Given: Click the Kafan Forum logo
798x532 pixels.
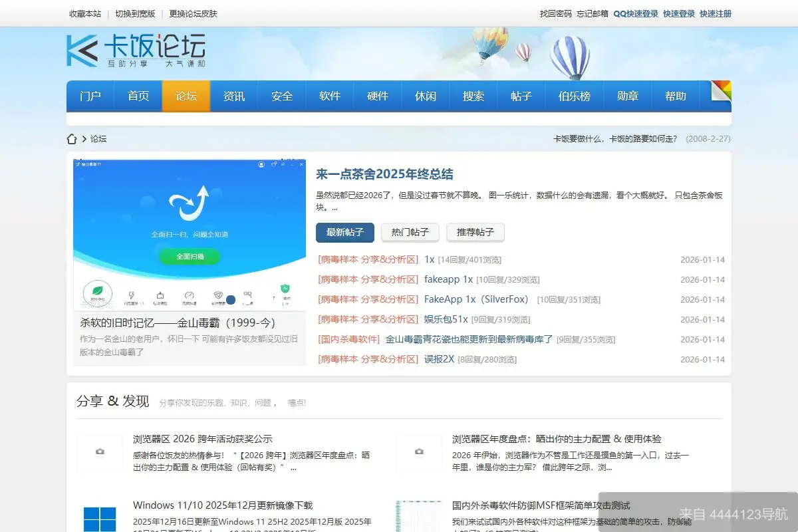Looking at the screenshot, I should [133, 50].
